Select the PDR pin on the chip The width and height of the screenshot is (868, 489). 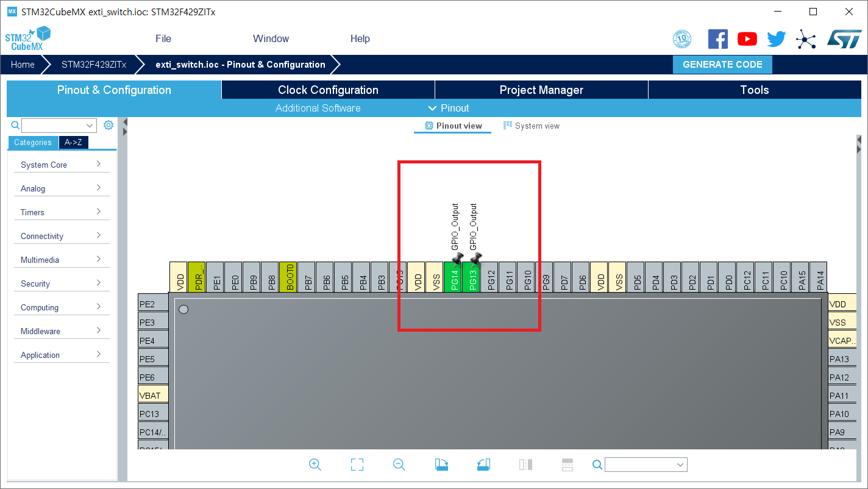tap(197, 276)
